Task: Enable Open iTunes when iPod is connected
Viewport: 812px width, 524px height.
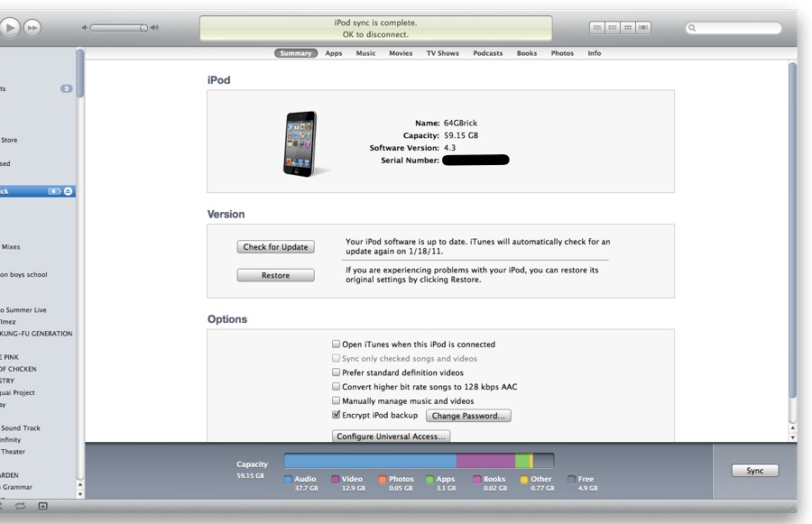Action: pos(337,344)
